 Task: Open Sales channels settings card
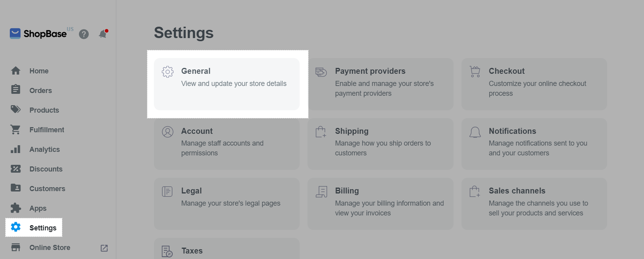534,204
